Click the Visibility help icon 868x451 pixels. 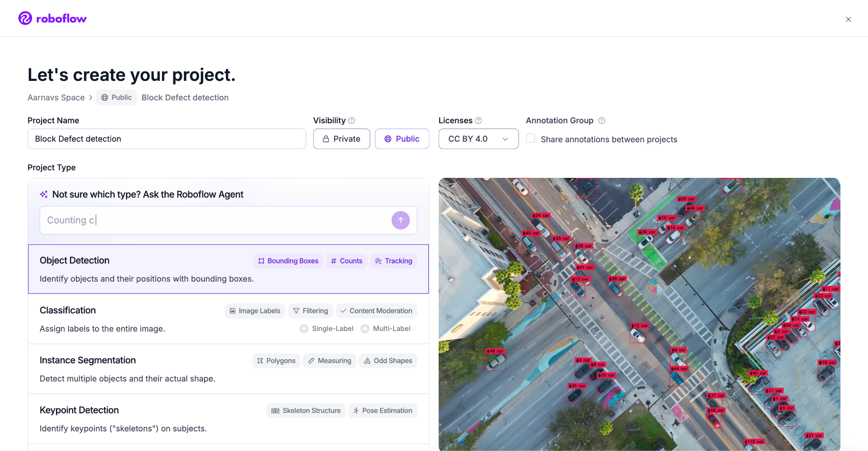click(351, 121)
